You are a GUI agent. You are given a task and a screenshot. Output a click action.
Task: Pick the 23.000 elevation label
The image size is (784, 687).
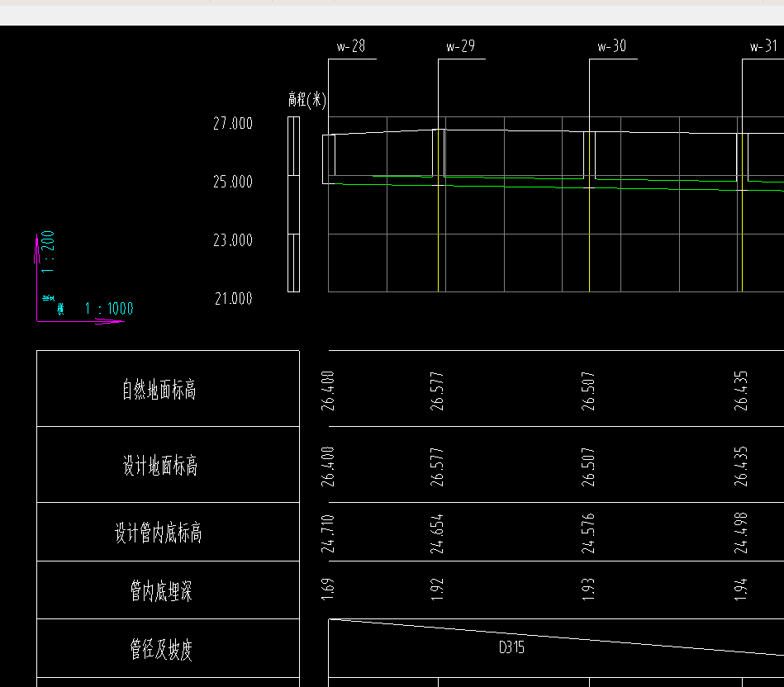pos(233,240)
